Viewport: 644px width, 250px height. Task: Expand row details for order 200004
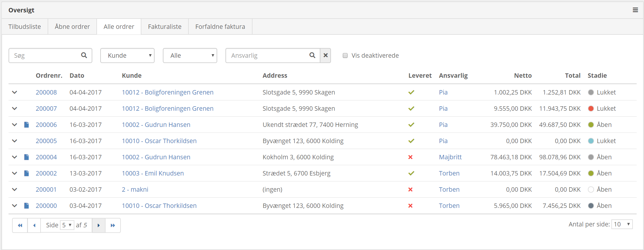pos(14,157)
